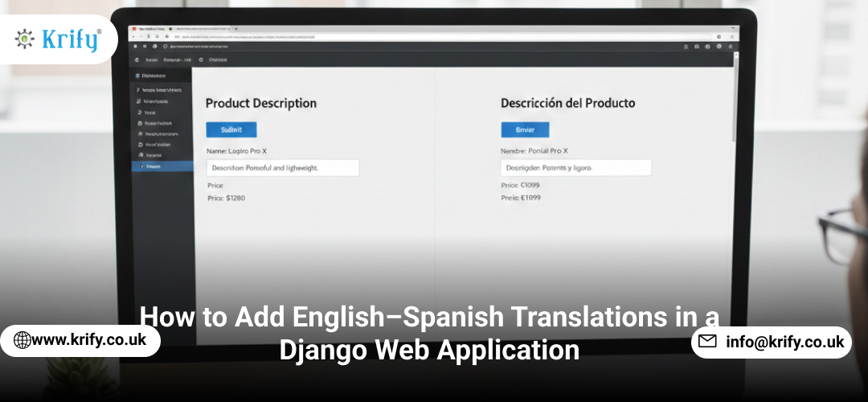Click the 'Product Description' heading

tap(260, 104)
